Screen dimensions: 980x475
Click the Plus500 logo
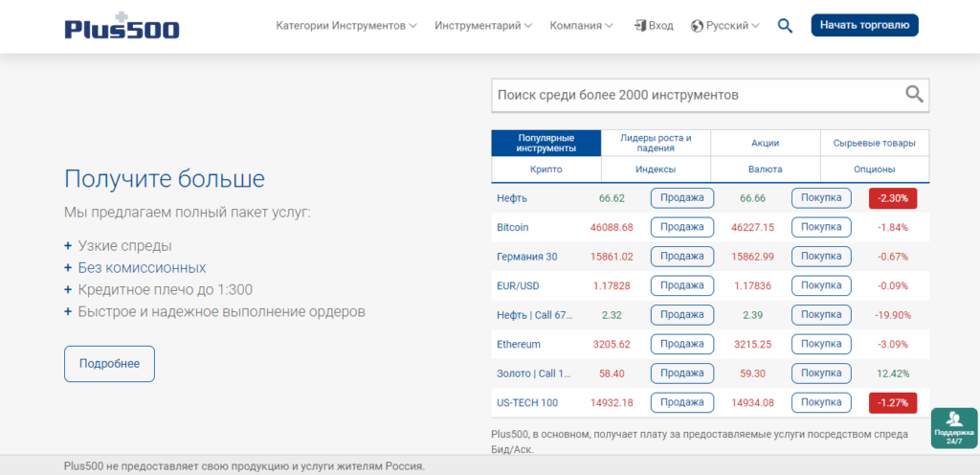coord(122,25)
